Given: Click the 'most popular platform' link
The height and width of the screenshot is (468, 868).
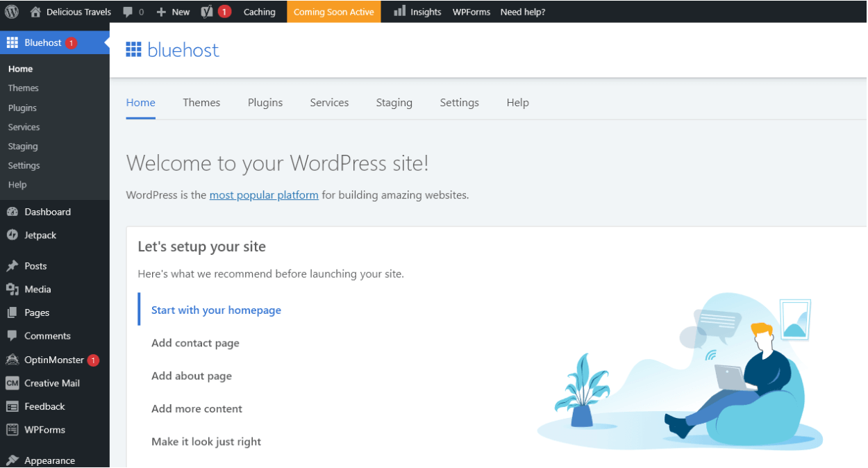Looking at the screenshot, I should click(x=264, y=195).
